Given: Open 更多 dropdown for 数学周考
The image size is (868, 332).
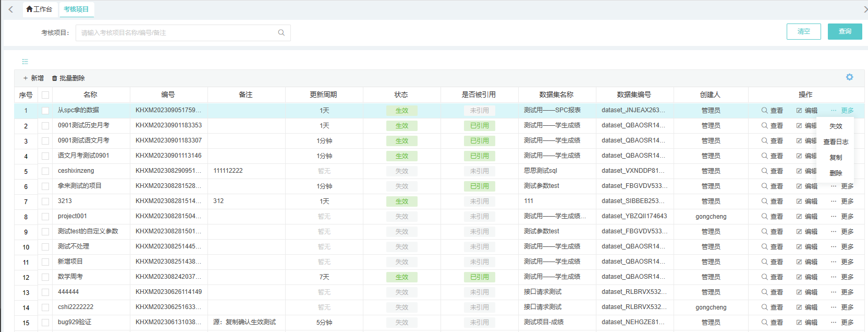Looking at the screenshot, I should pyautogui.click(x=842, y=277).
